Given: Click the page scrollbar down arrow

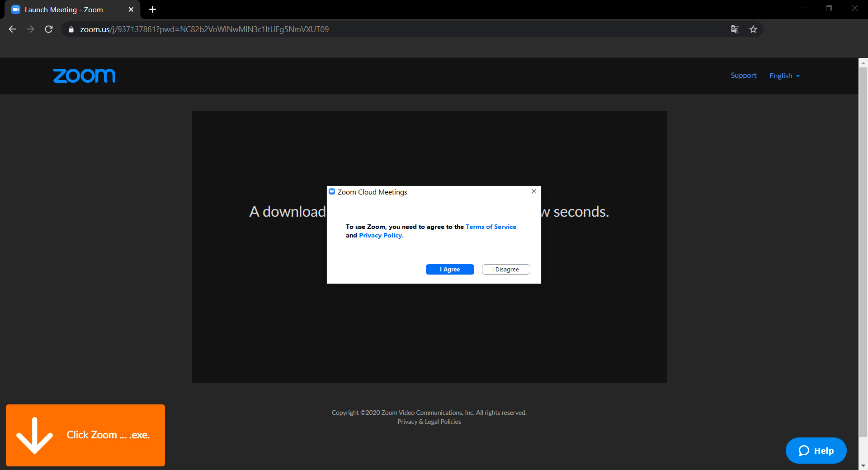Looking at the screenshot, I should 863,465.
